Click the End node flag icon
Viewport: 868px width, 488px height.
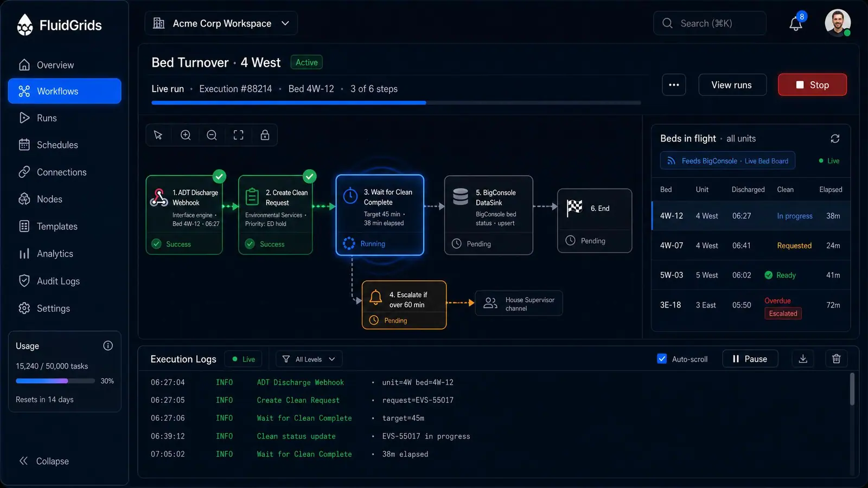pyautogui.click(x=575, y=208)
